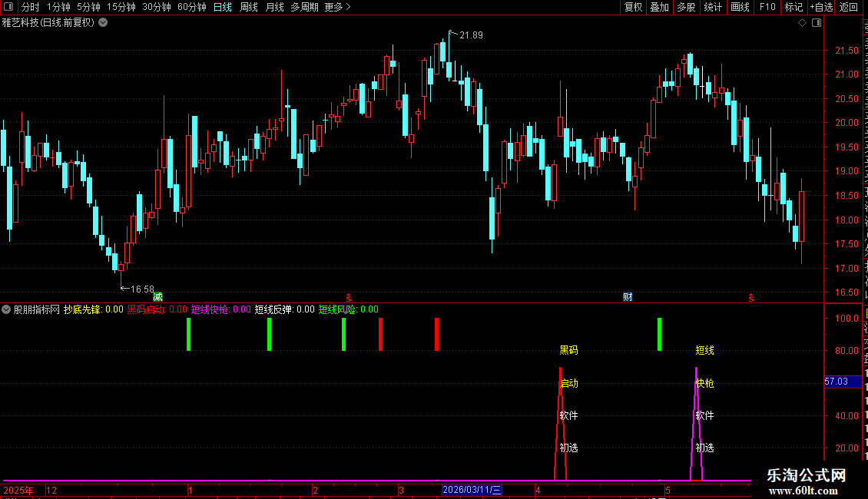Switch to 日线 daily chart
Viewport: 868px width, 499px height.
223,7
